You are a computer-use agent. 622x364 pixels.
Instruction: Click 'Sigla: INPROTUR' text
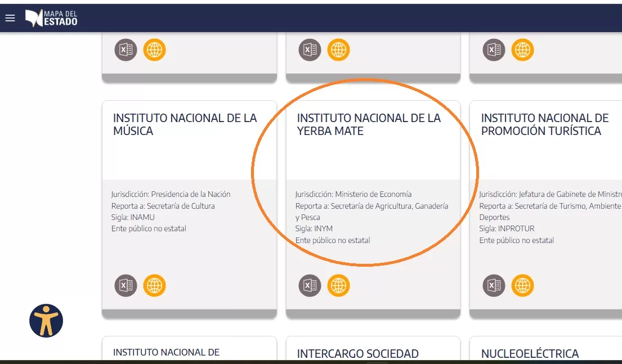507,229
